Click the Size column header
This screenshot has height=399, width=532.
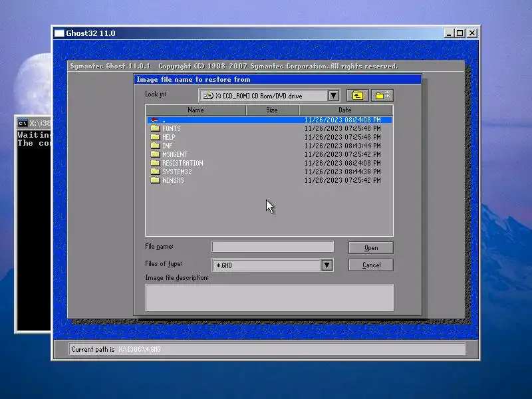click(x=272, y=110)
